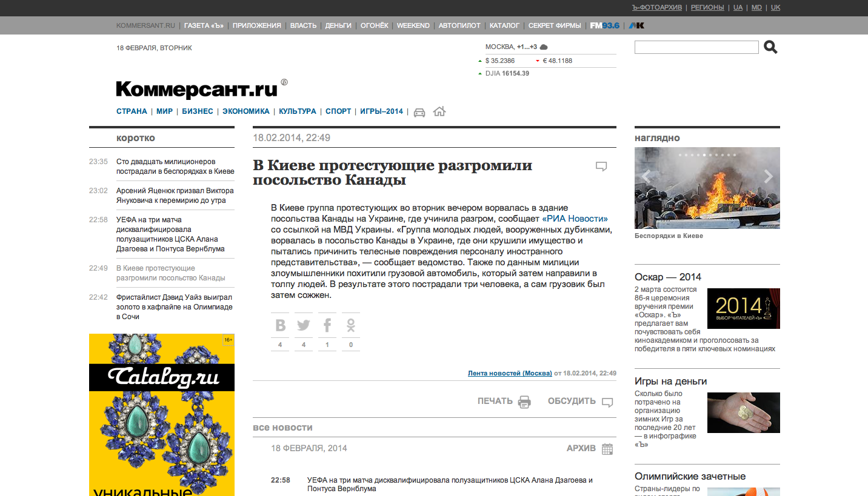
Task: Open the ЭКОНОМИКА section
Action: (245, 111)
